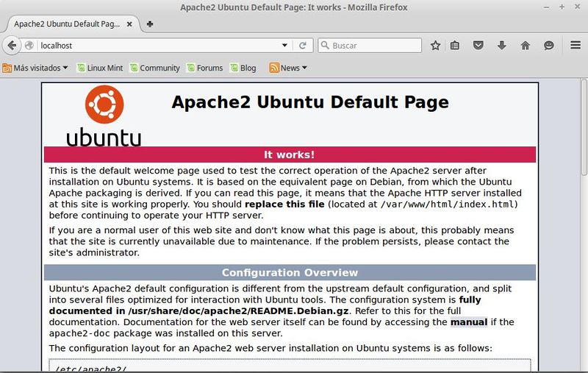Click the Ubuntu logo image
The height and width of the screenshot is (373, 588).
coord(104,116)
